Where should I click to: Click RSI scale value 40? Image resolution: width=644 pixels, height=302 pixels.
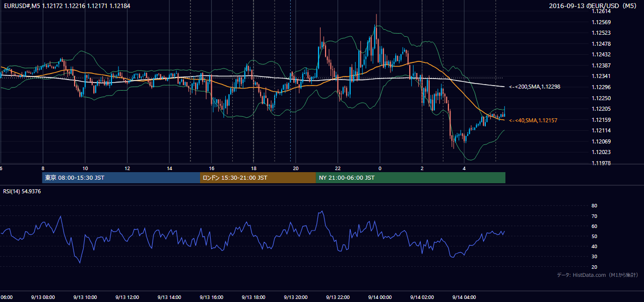pos(595,247)
